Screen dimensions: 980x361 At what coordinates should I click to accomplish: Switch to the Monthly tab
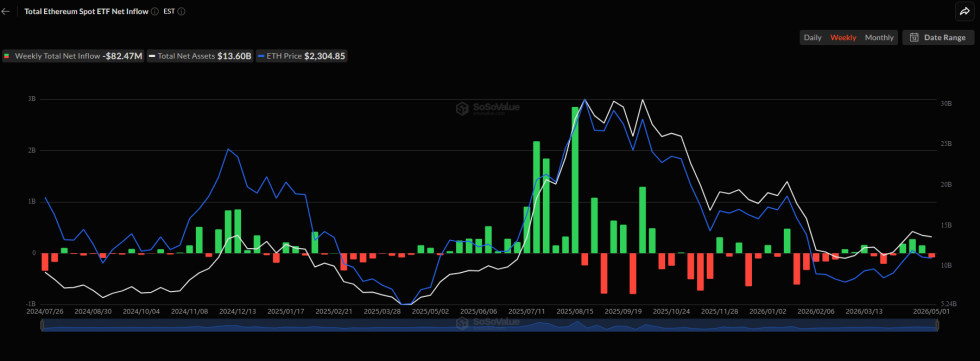click(879, 37)
